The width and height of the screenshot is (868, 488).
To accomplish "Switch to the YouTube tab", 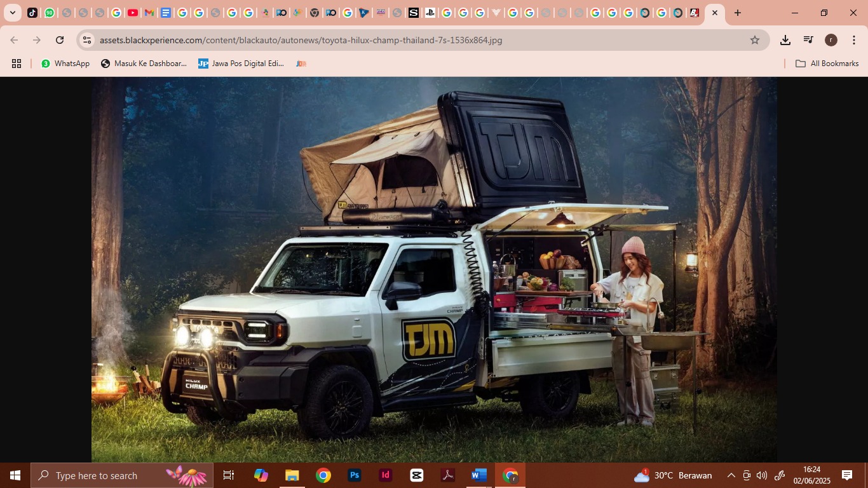I will 132,13.
